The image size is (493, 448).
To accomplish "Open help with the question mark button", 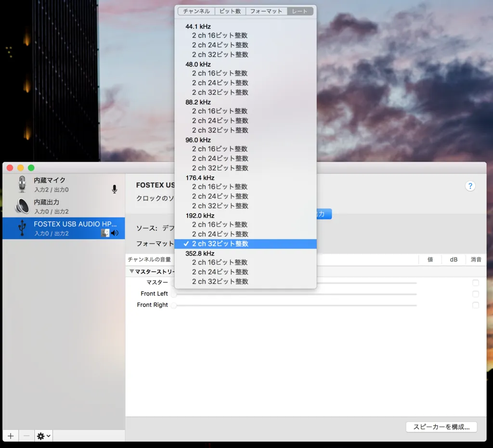I will coord(470,186).
